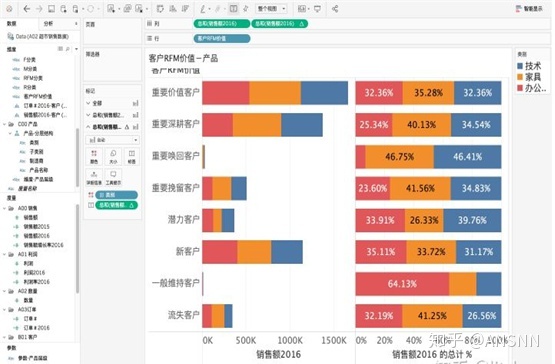The height and width of the screenshot is (364, 555).
Task: Collapse the A02 数量 folder
Action: pyautogui.click(x=5, y=291)
